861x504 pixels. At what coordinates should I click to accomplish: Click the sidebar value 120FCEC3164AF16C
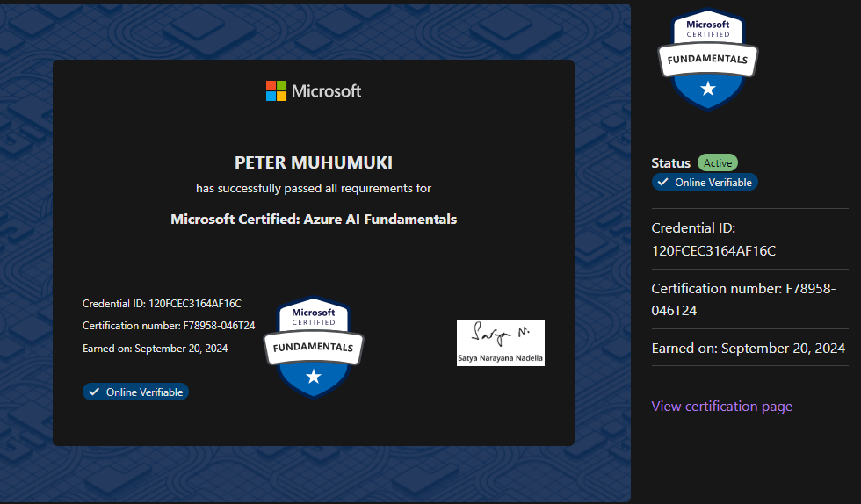713,251
